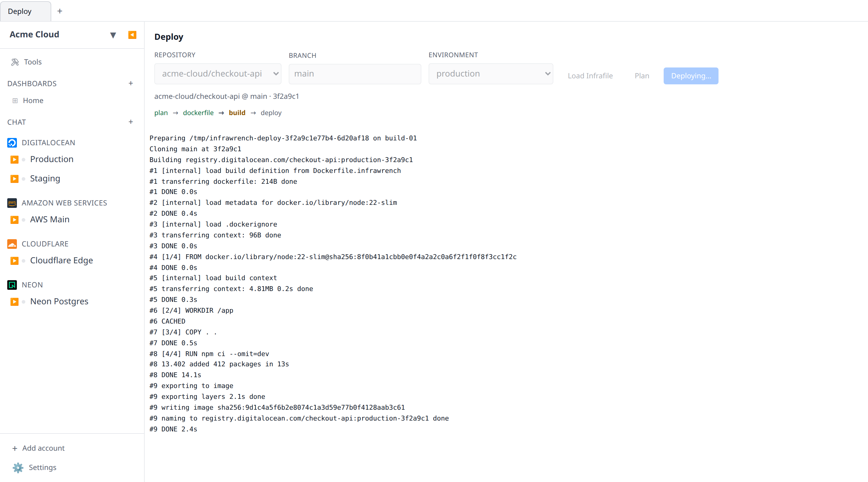This screenshot has height=482, width=868.
Task: Click the Branch input field showing main
Action: tap(355, 74)
